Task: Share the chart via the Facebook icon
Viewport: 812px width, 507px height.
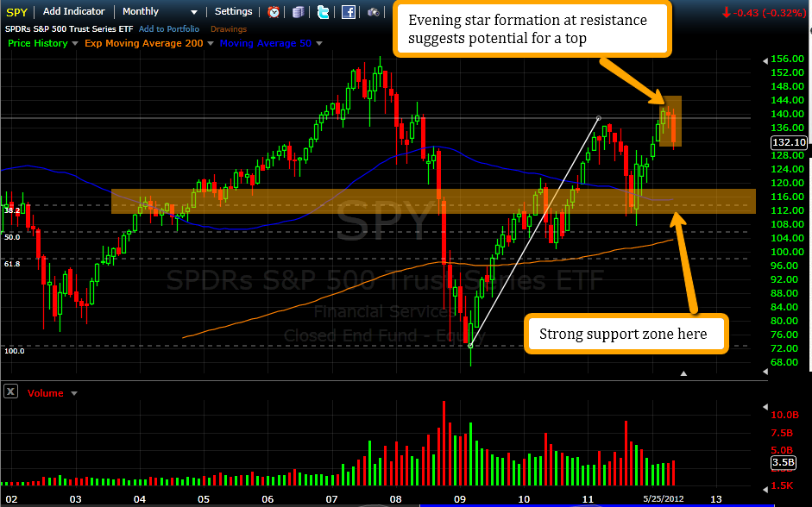Action: click(349, 12)
